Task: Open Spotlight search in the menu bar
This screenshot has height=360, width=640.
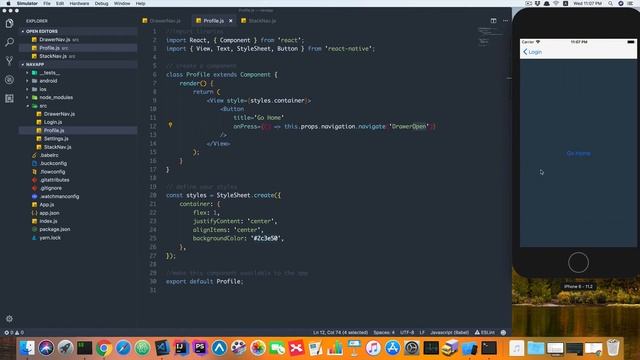Action: click(610, 3)
